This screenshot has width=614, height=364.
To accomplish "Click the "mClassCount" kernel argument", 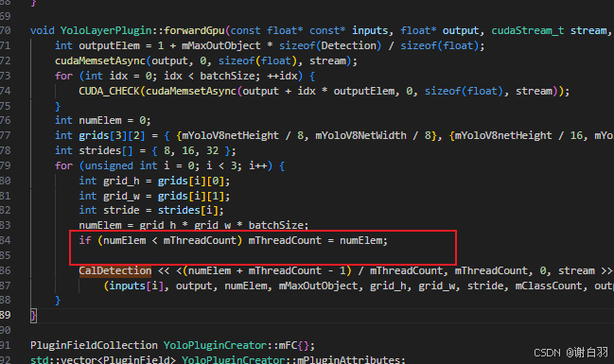I will tap(549, 286).
